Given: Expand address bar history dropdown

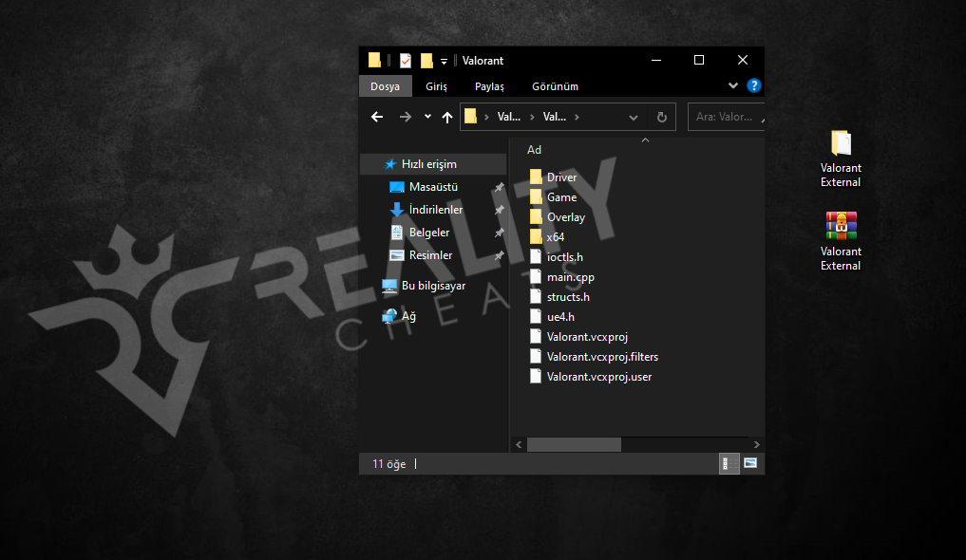Looking at the screenshot, I should pos(633,117).
